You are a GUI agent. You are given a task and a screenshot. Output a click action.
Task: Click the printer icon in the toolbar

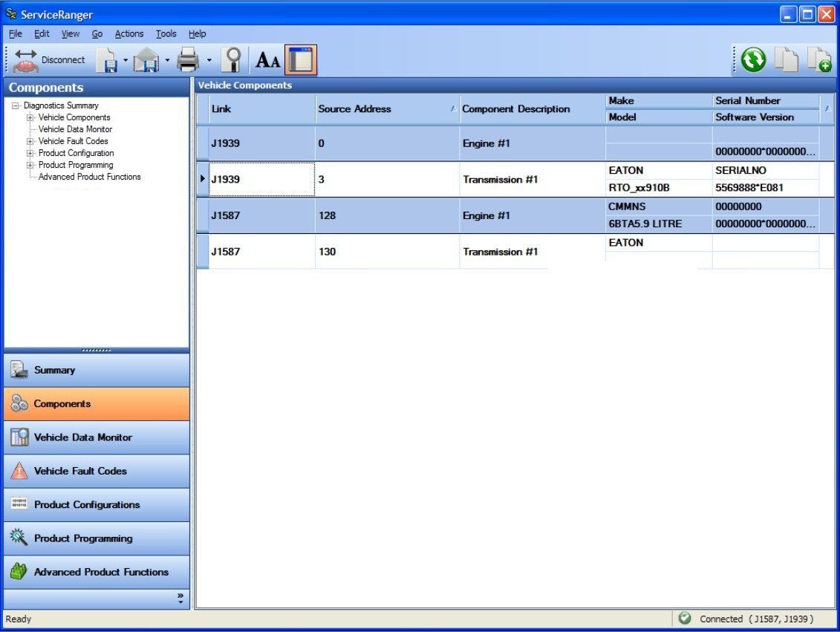click(x=188, y=60)
